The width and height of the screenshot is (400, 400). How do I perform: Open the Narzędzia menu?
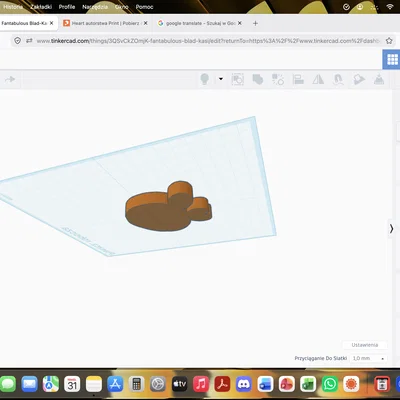point(95,7)
